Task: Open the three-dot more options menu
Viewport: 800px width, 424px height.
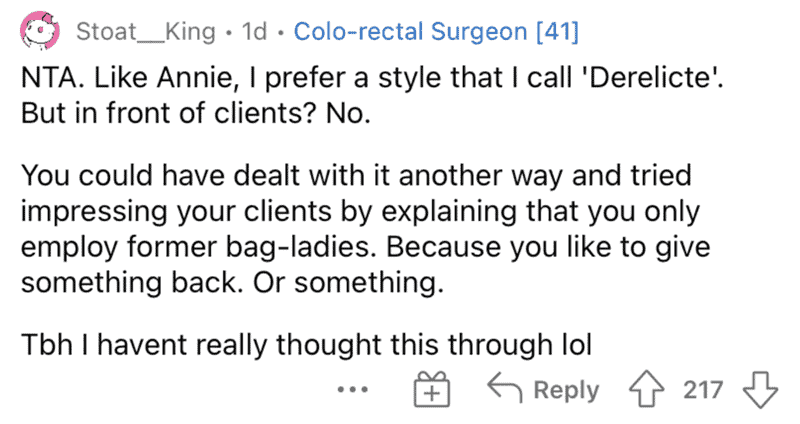Action: [353, 390]
